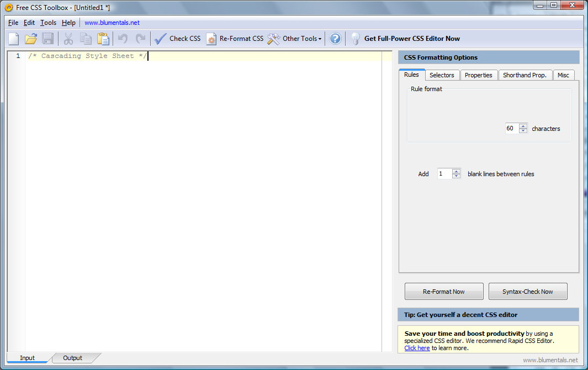Switch to the Shorthand Prop. tab
Viewport: 588px width, 370px height.
[525, 75]
